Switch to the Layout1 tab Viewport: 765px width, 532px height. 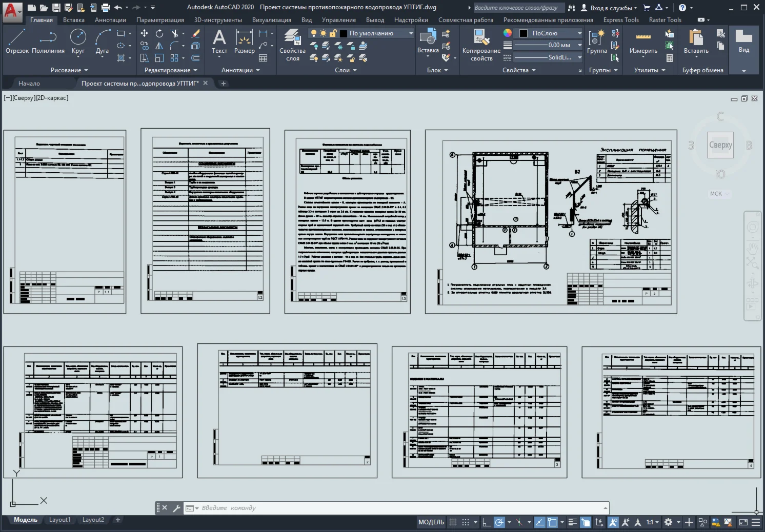tap(59, 520)
